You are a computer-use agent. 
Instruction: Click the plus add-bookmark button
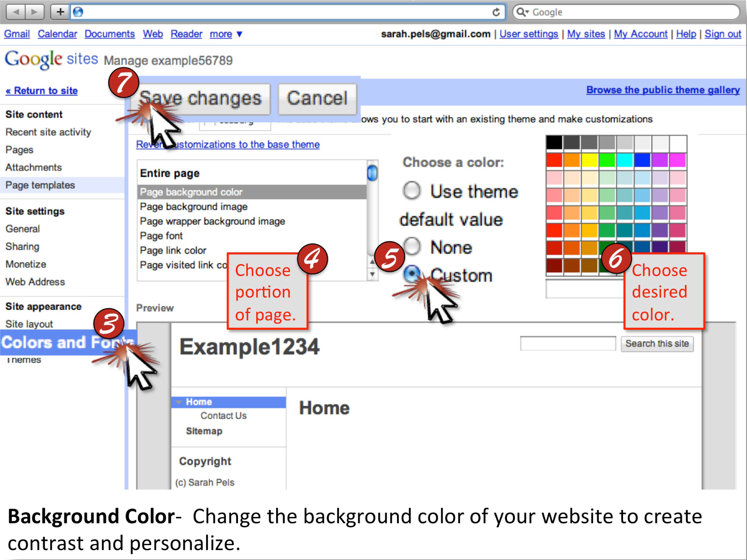[x=60, y=12]
